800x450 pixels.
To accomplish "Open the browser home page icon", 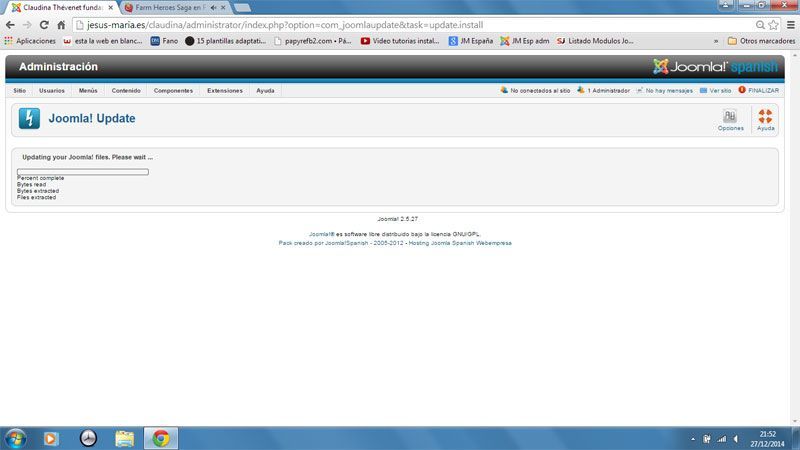I will coord(61,24).
